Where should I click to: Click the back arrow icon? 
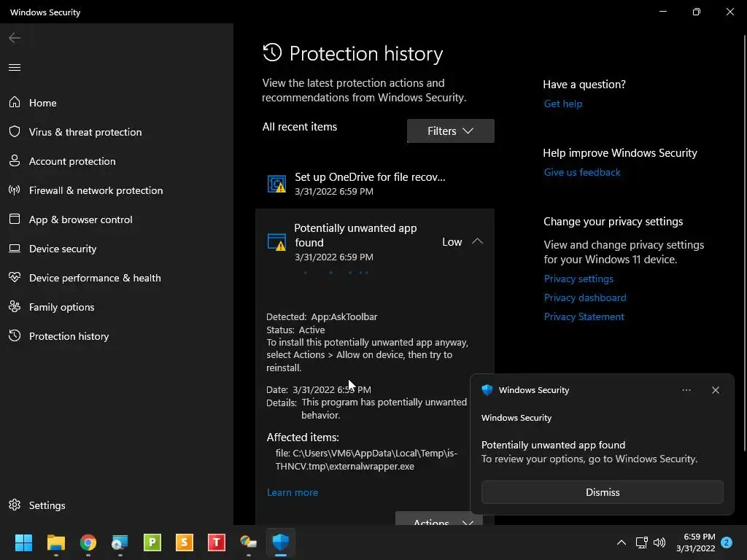15,38
